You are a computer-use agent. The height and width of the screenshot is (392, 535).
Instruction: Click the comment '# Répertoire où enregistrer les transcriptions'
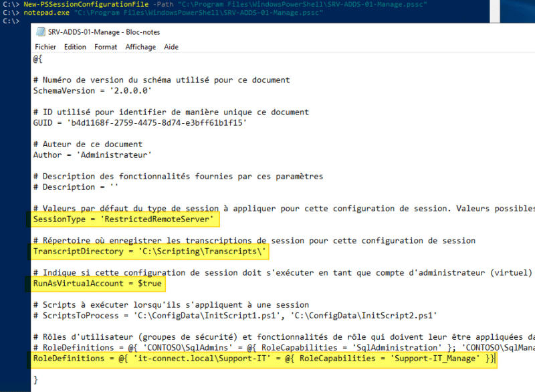(x=254, y=241)
